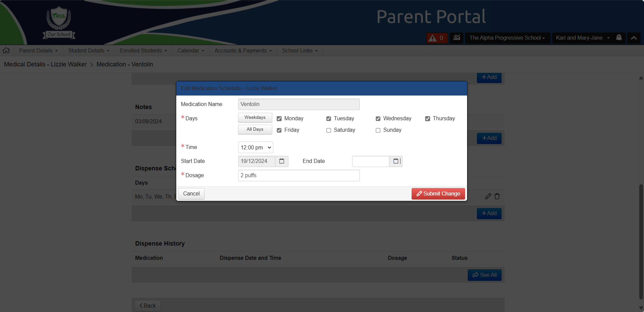Collapse header using the up chevron icon
This screenshot has width=644, height=312.
click(x=634, y=38)
